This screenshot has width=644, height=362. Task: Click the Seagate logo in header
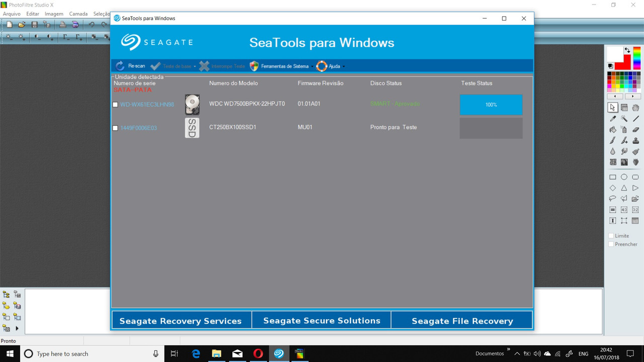pyautogui.click(x=157, y=42)
